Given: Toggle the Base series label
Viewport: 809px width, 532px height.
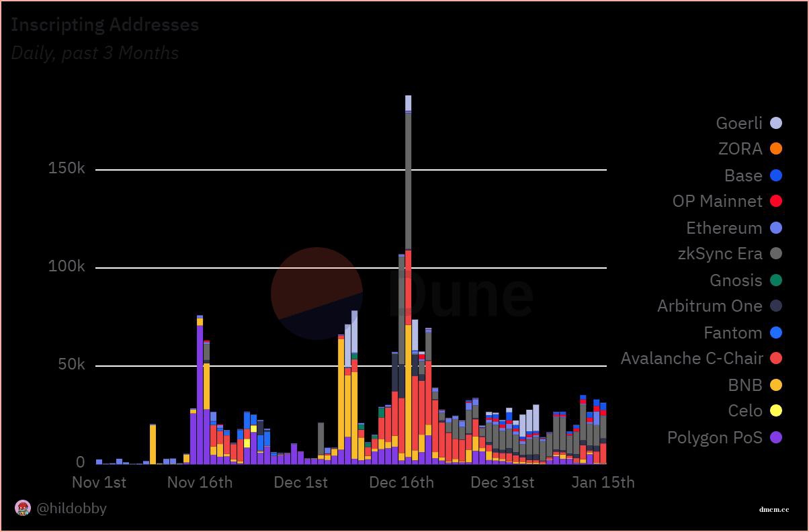Looking at the screenshot, I should (x=743, y=175).
